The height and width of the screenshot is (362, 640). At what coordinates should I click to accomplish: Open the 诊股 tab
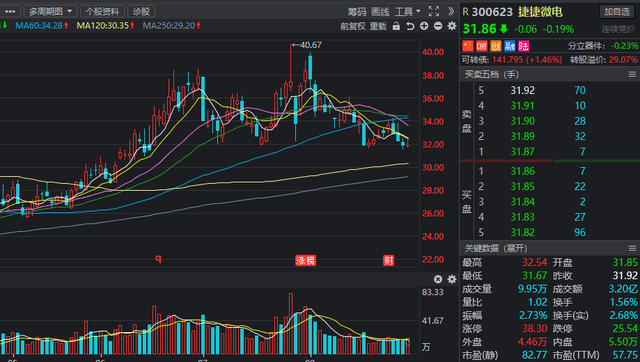point(141,11)
